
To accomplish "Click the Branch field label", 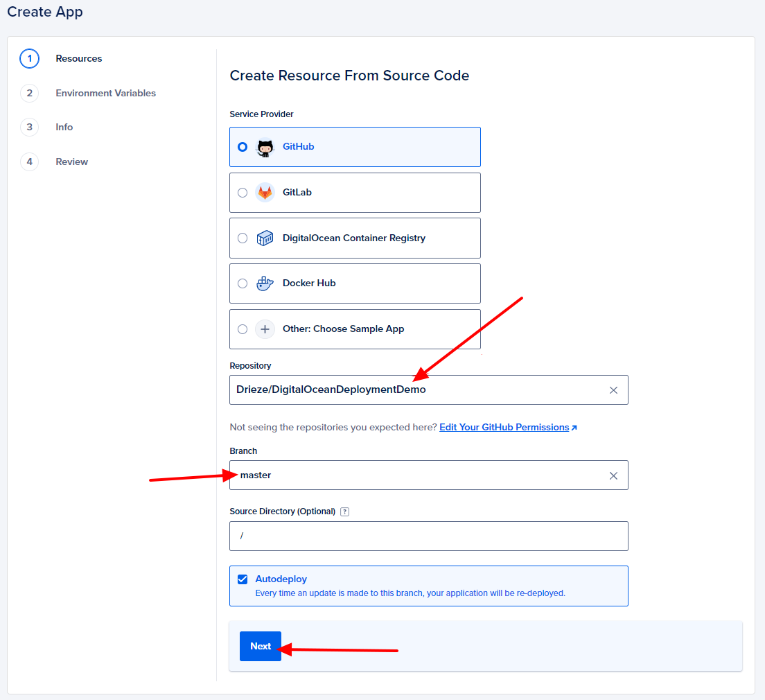I will click(x=243, y=451).
